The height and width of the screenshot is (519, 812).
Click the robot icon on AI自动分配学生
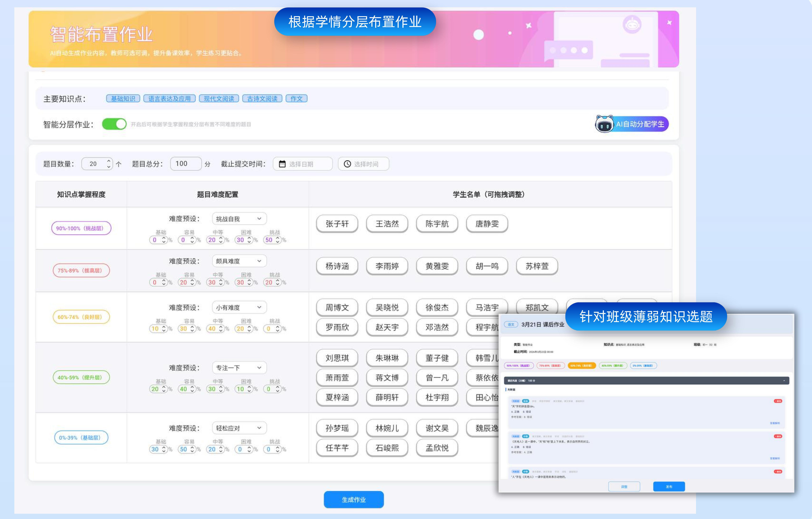click(605, 124)
